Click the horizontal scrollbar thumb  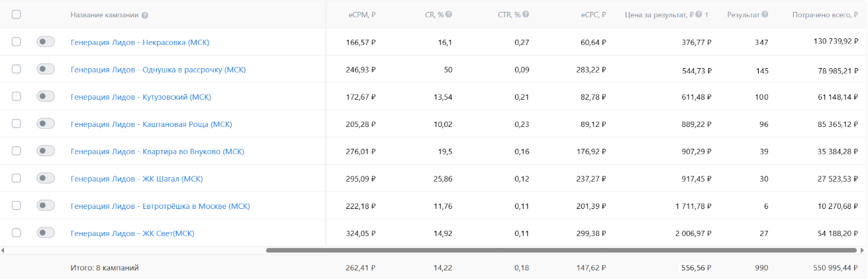(561, 251)
